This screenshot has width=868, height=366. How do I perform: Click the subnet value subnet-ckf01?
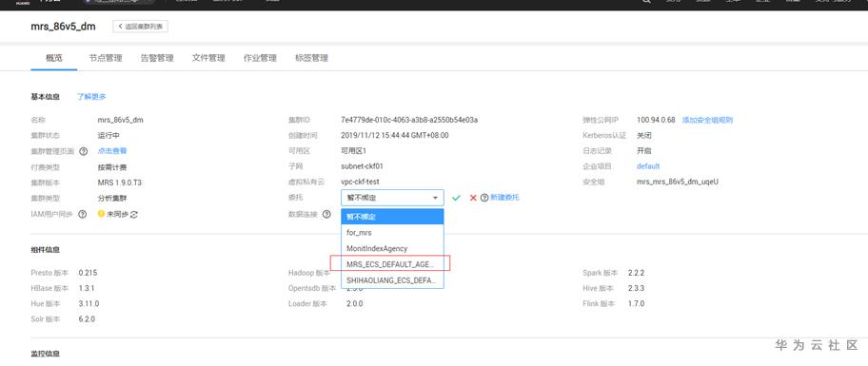[x=362, y=165]
